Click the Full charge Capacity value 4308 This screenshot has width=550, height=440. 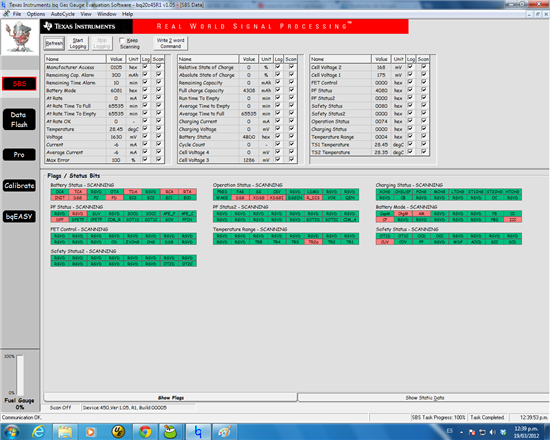point(249,90)
